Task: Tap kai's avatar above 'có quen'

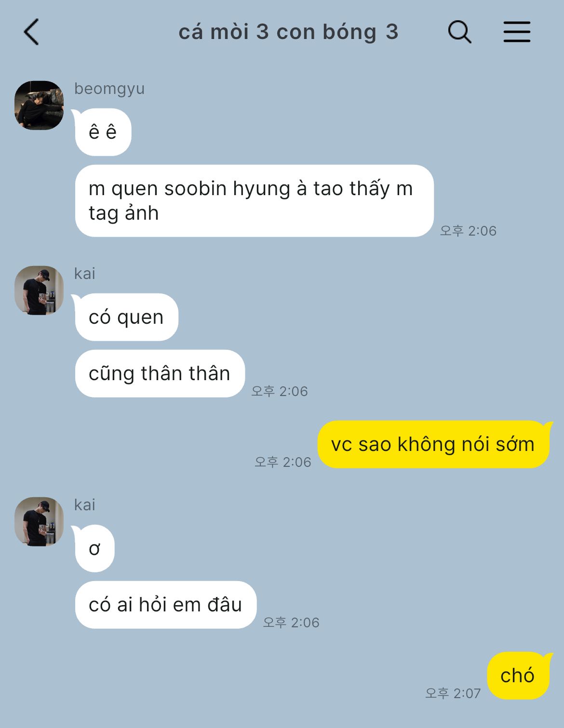Action: pos(39,290)
